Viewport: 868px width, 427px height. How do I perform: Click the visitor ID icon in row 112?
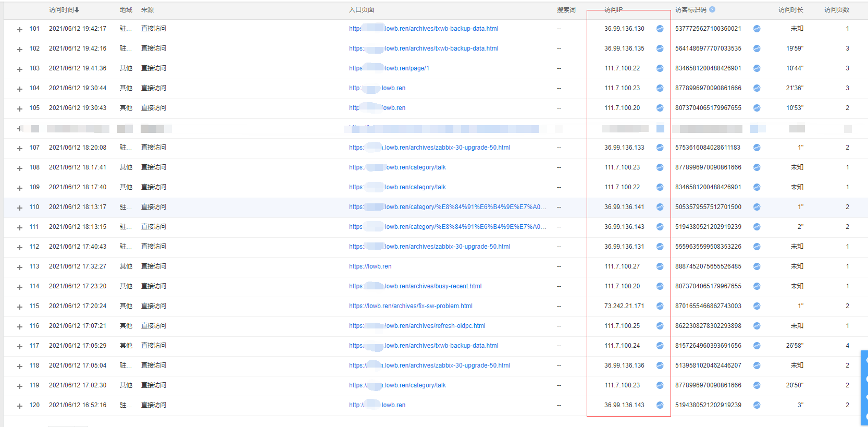(757, 247)
